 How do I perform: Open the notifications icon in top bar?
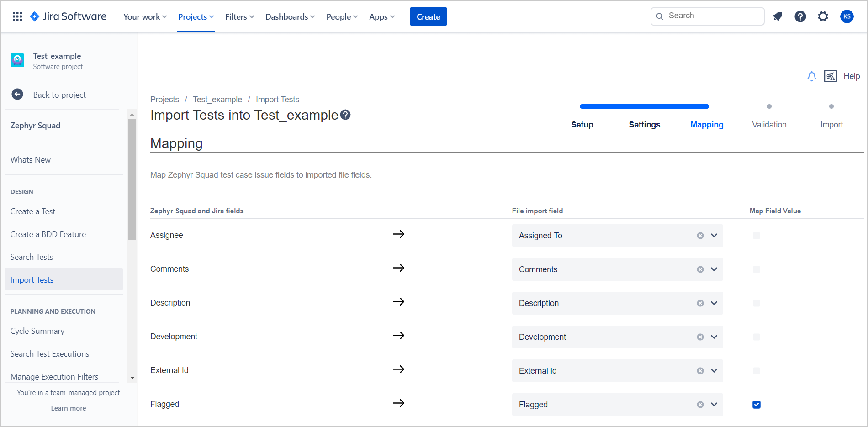(x=778, y=16)
